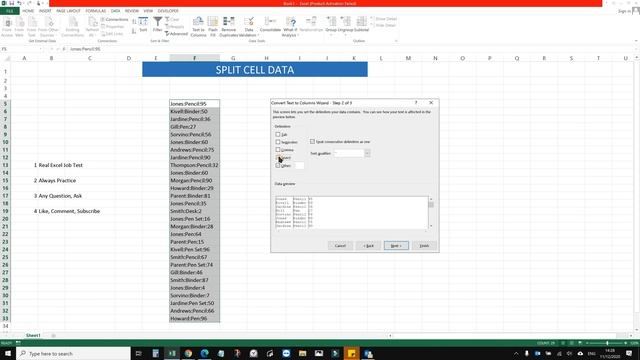This screenshot has width=640, height=360.
Task: Click the Other delimiter input field
Action: coord(299,165)
